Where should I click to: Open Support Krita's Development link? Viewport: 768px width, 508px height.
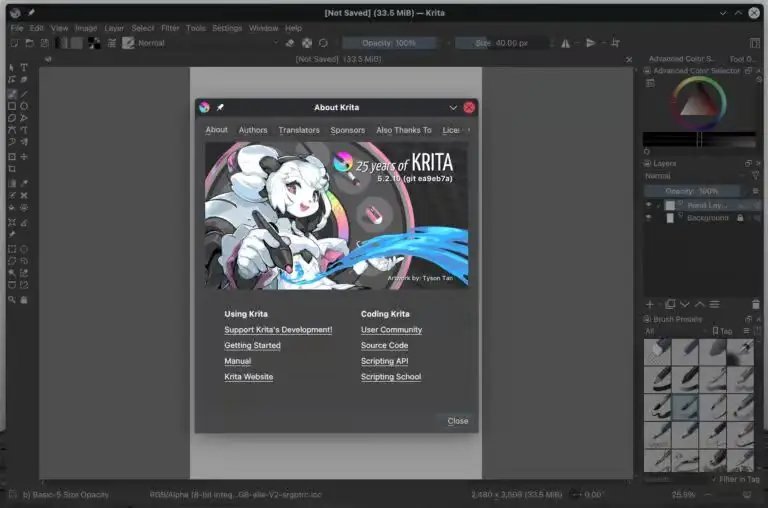[x=278, y=330]
